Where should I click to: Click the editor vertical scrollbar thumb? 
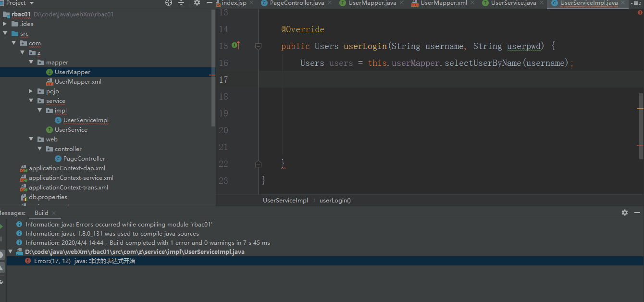[641, 126]
